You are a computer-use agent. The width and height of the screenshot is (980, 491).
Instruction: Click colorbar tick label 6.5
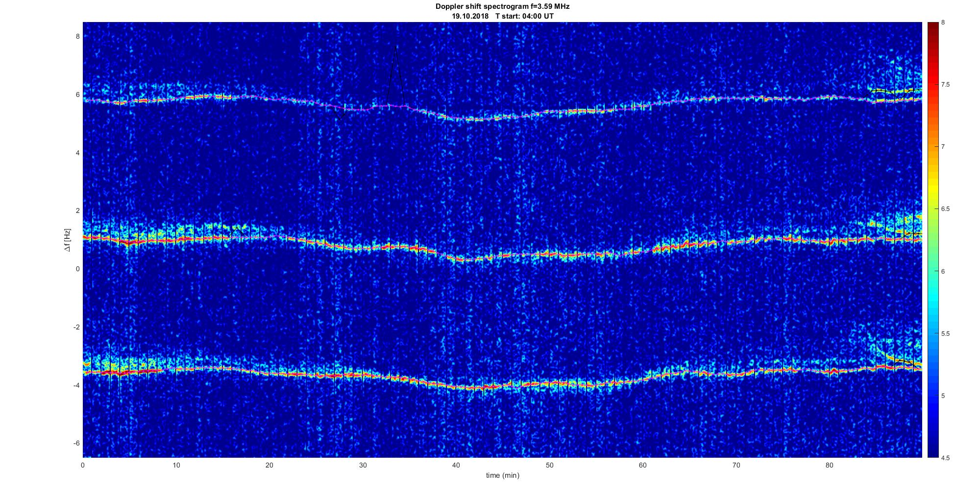click(x=945, y=209)
